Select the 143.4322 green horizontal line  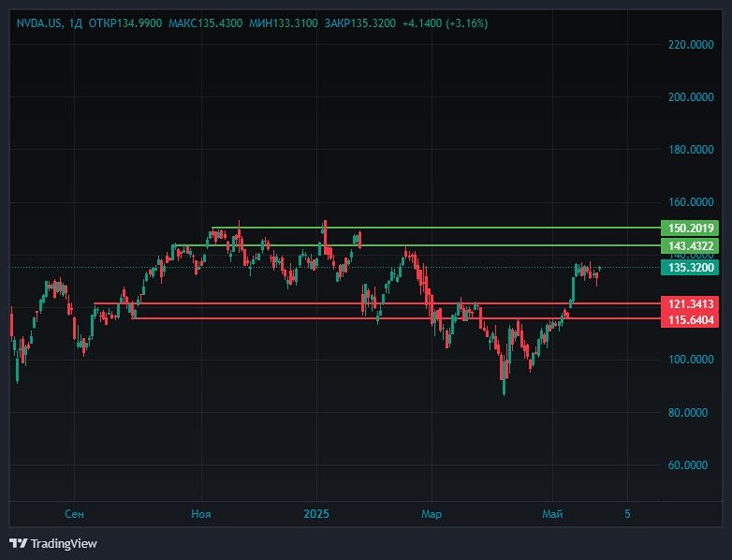[x=417, y=245]
